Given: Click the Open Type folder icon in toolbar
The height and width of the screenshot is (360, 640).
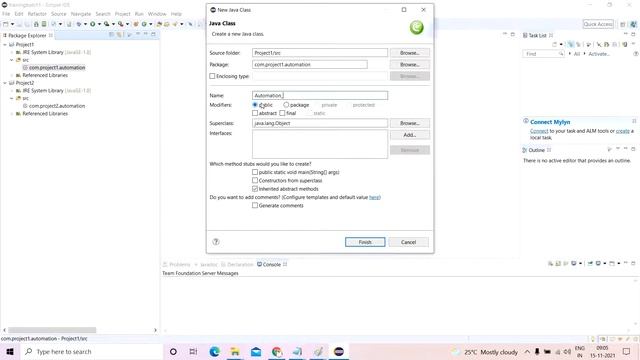Looking at the screenshot, I should click(x=159, y=24).
